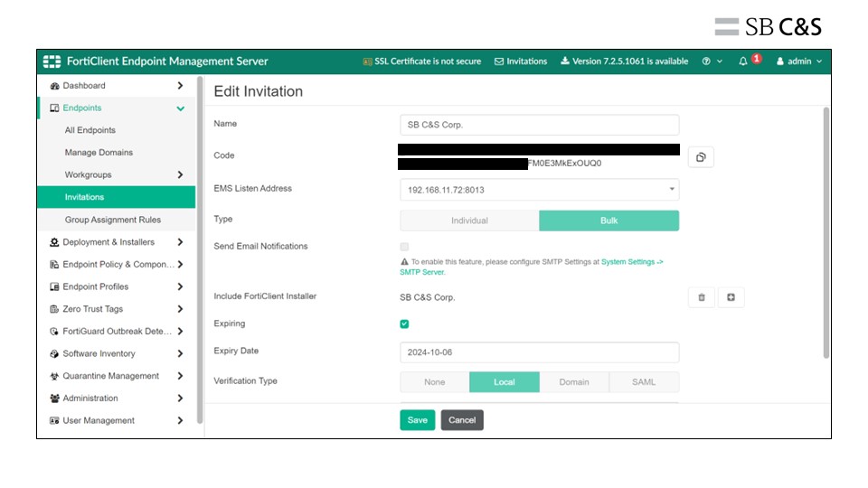
Task: Set invitation Type to Bulk
Action: (x=609, y=221)
